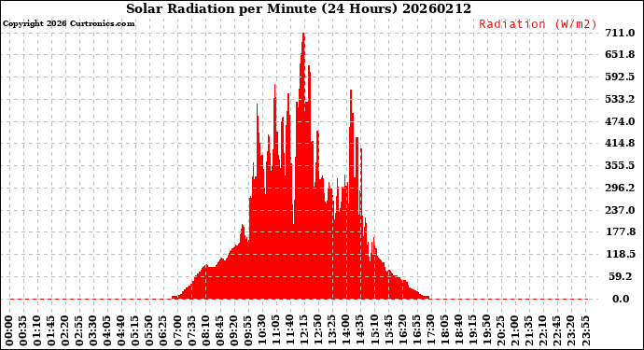The image size is (644, 350).
Task: Click the 11:05 time axis label
Action: [x=275, y=331]
